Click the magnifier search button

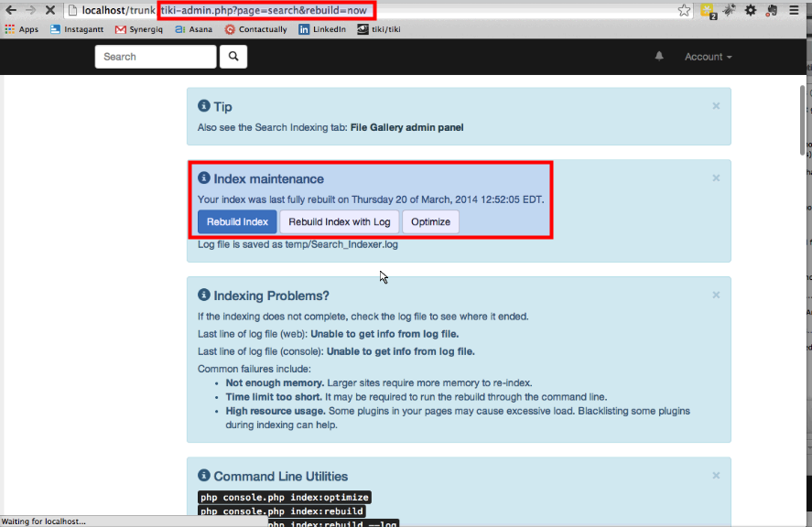pyautogui.click(x=233, y=57)
